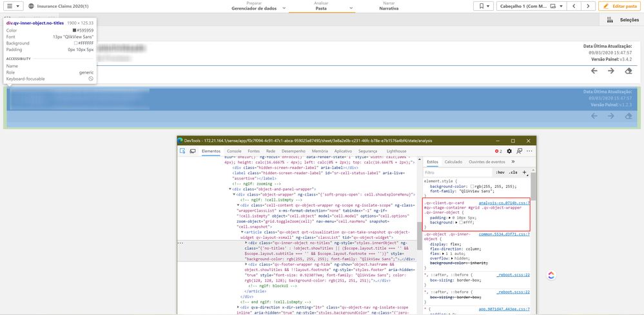Collapse the object-wrapper div node
The width and height of the screenshot is (644, 315).
234,194
